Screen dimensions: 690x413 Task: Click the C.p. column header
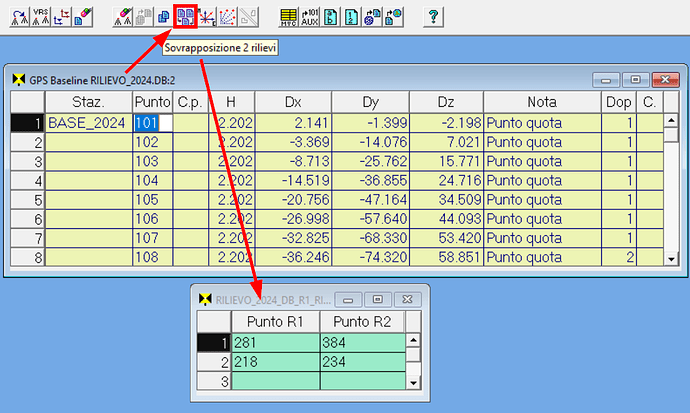(x=191, y=102)
